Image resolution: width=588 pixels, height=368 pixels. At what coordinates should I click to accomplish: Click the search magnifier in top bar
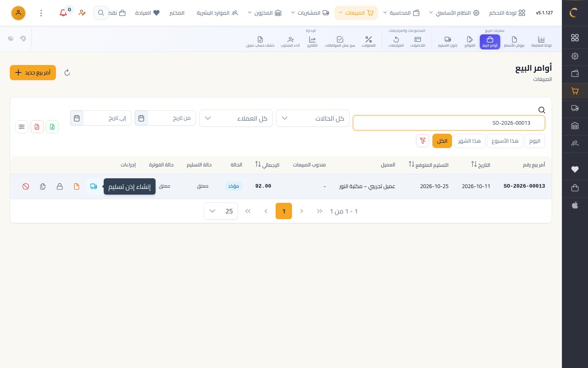101,13
